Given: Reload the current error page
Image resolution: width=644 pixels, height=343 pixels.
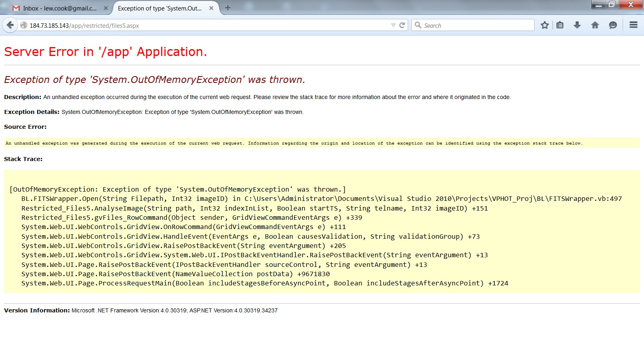Looking at the screenshot, I should click(x=402, y=25).
